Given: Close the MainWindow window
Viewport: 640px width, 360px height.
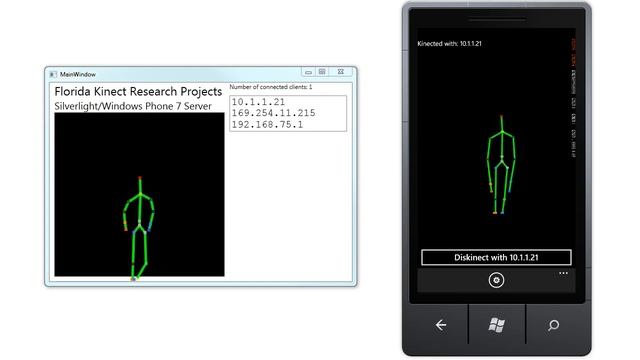Looking at the screenshot, I should [x=340, y=72].
